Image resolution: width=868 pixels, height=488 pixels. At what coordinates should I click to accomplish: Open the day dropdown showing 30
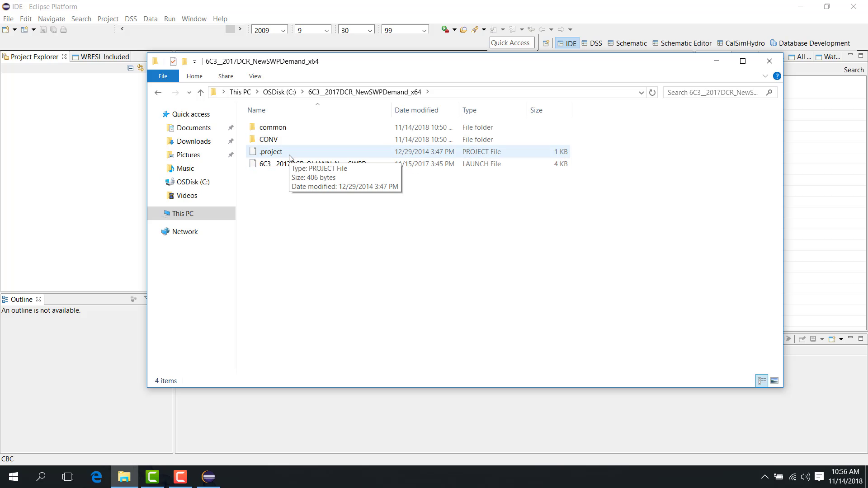coord(370,31)
